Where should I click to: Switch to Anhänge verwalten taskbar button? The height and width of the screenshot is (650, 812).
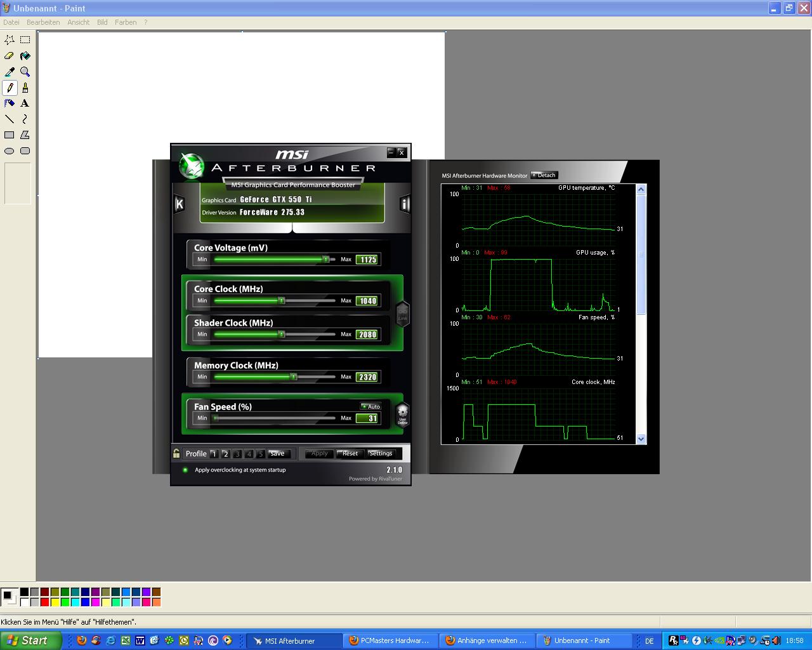click(x=487, y=640)
